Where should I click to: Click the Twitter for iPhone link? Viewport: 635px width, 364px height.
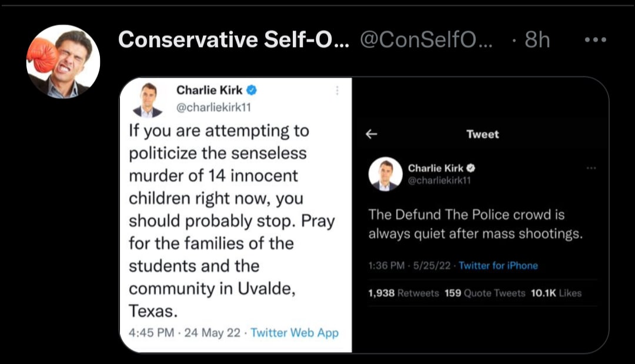498,265
